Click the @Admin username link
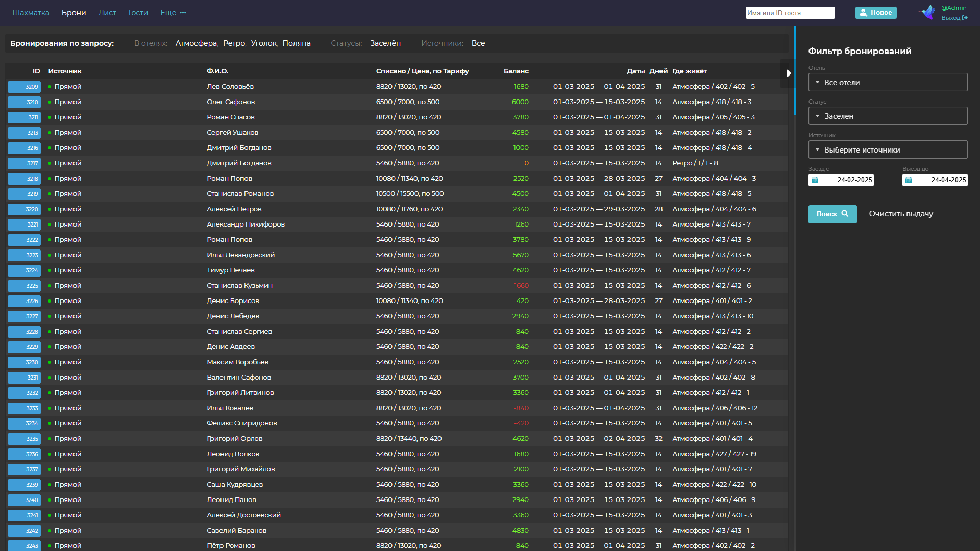 [x=953, y=8]
